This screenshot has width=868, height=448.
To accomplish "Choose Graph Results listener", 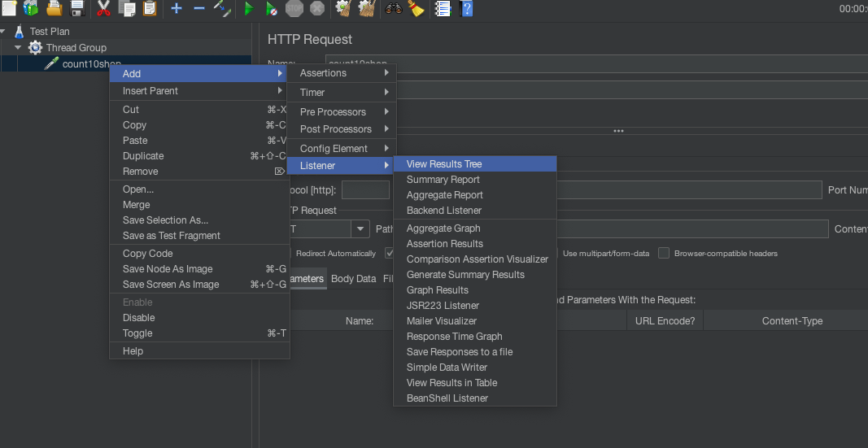I will (475, 289).
